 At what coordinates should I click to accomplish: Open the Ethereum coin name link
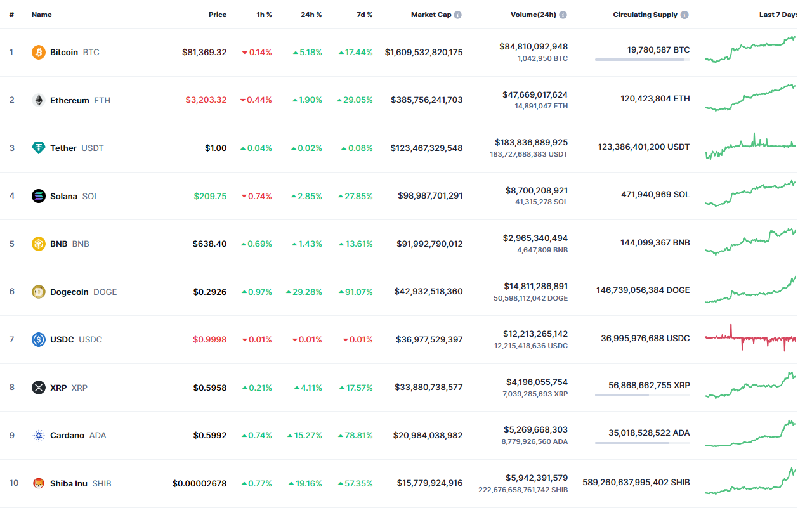coord(70,100)
